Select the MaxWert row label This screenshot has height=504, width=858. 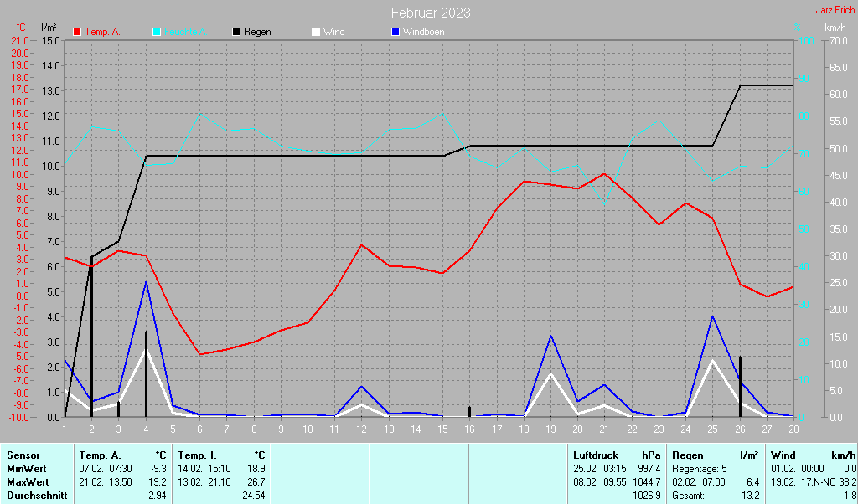(28, 482)
